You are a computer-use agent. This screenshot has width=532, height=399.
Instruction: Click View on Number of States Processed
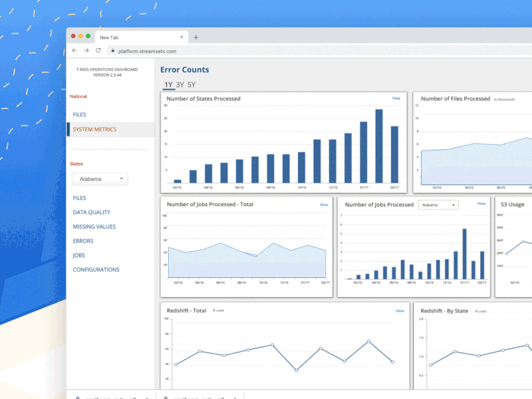tap(396, 98)
